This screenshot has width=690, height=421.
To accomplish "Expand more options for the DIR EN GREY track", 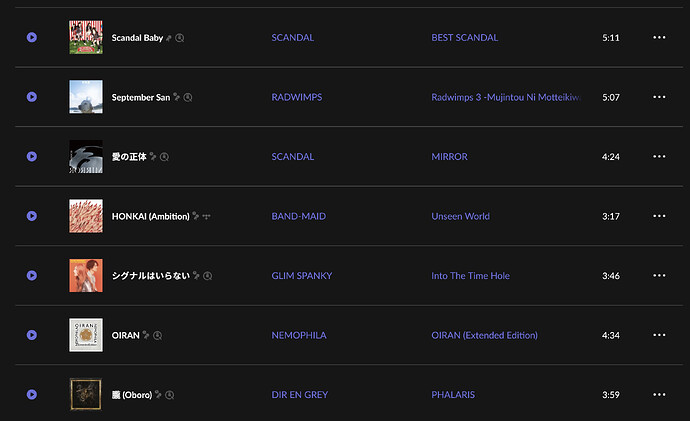I will 659,395.
